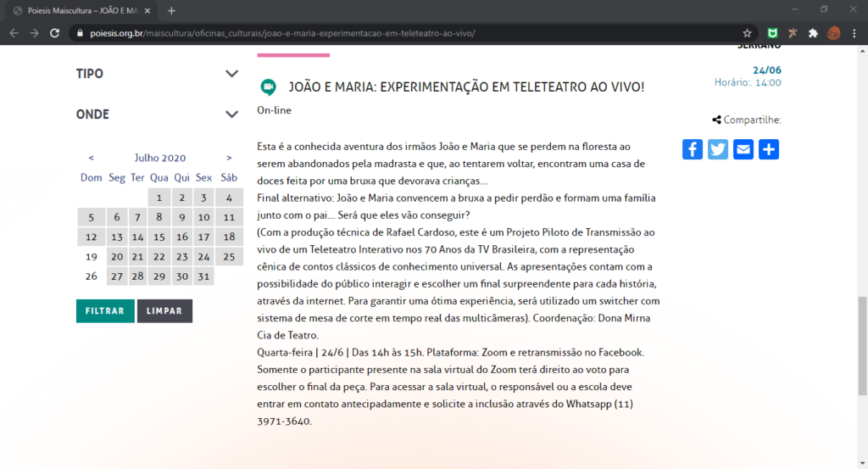Click the event title João e Maria heading
Viewport: 868px width, 469px height.
tap(466, 87)
